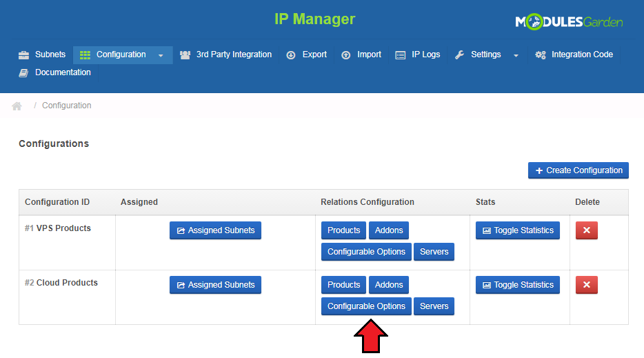Click plus icon on Create Configuration
This screenshot has width=644, height=358.
pos(539,170)
